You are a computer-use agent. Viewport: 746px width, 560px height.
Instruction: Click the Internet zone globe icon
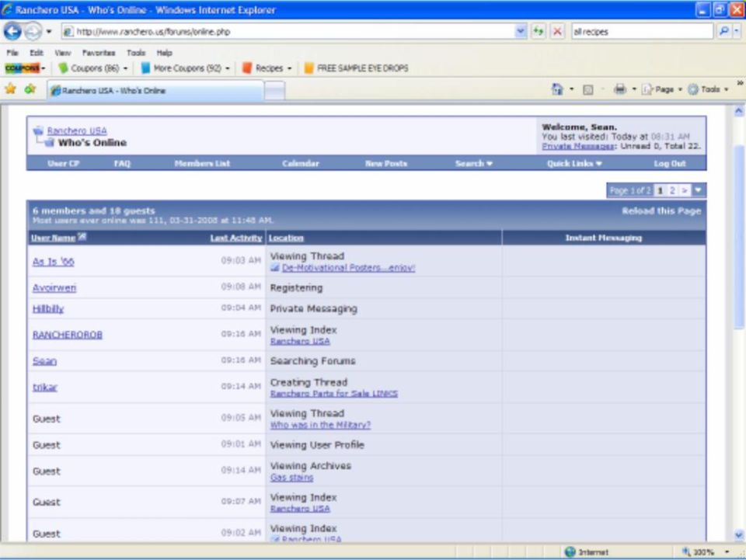[x=570, y=552]
